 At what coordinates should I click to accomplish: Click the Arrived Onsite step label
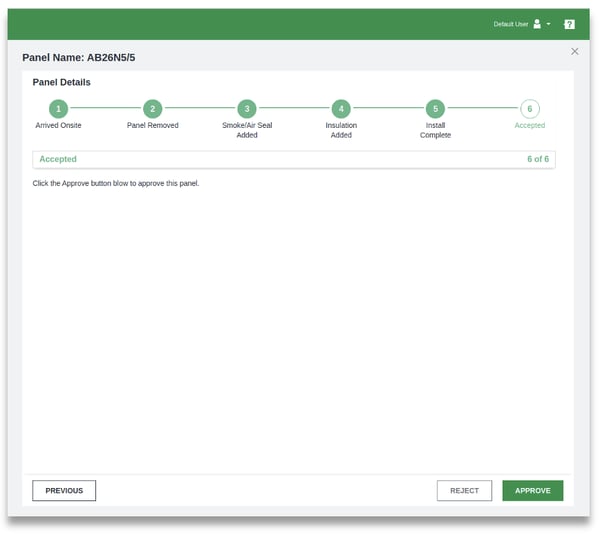click(58, 126)
